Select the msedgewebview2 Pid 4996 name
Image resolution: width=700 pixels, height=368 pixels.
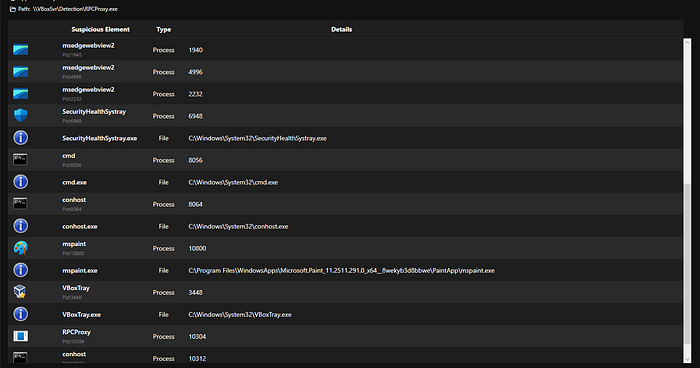point(88,67)
